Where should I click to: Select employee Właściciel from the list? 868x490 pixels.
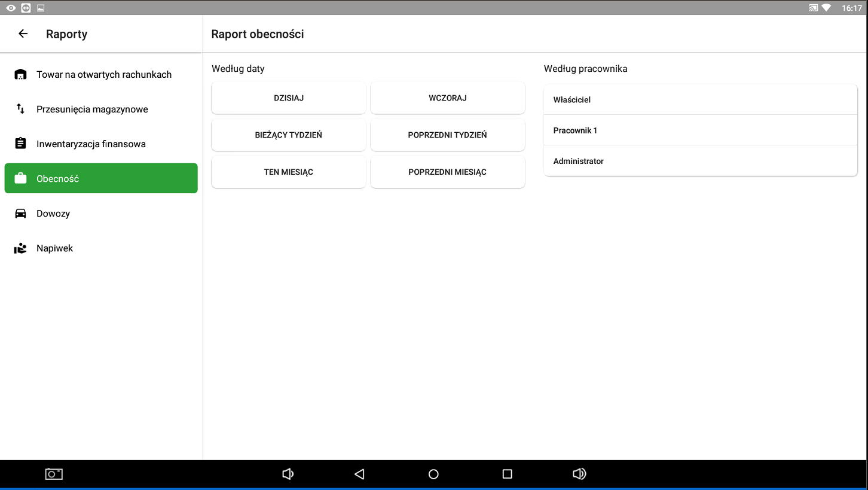coord(700,100)
